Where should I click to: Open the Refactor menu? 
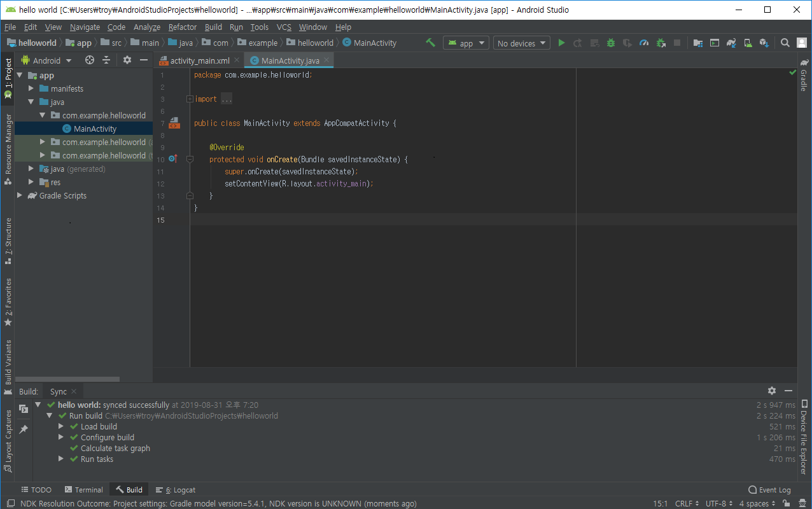pyautogui.click(x=183, y=27)
